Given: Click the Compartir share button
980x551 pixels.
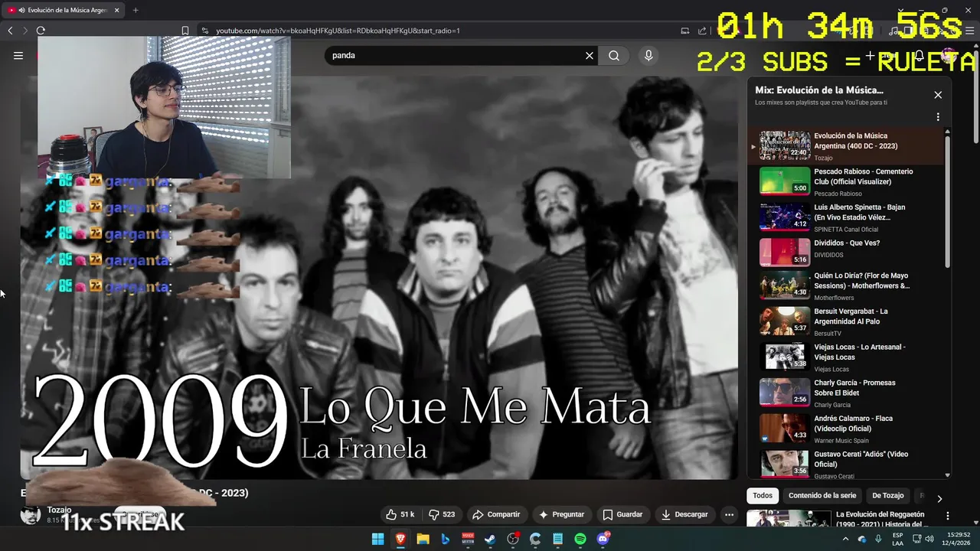Looking at the screenshot, I should coord(496,514).
